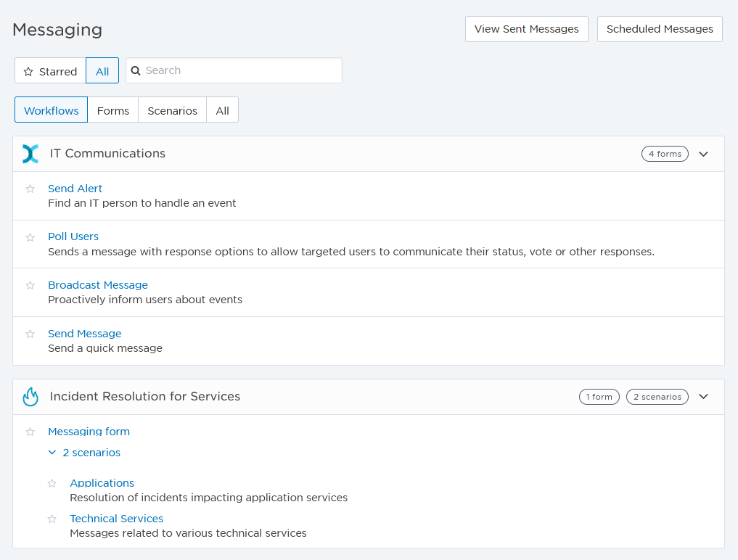
Task: Star the Applications scenario
Action: point(52,483)
